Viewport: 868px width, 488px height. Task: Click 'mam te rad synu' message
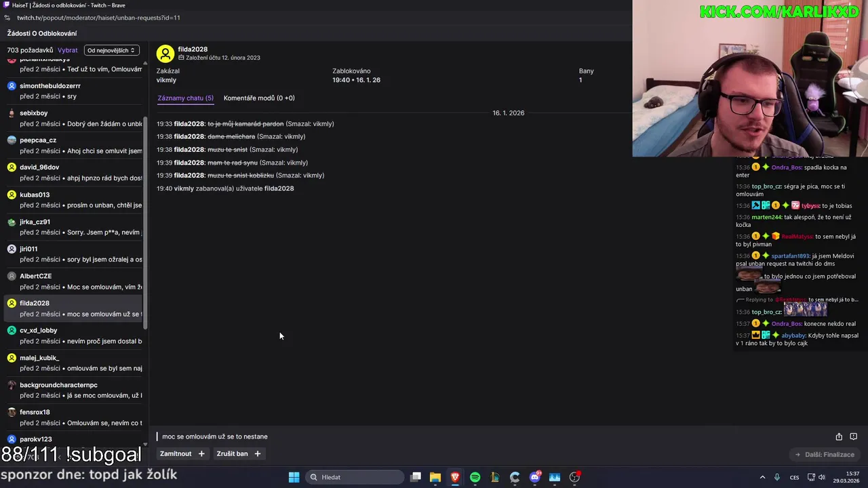pyautogui.click(x=233, y=163)
